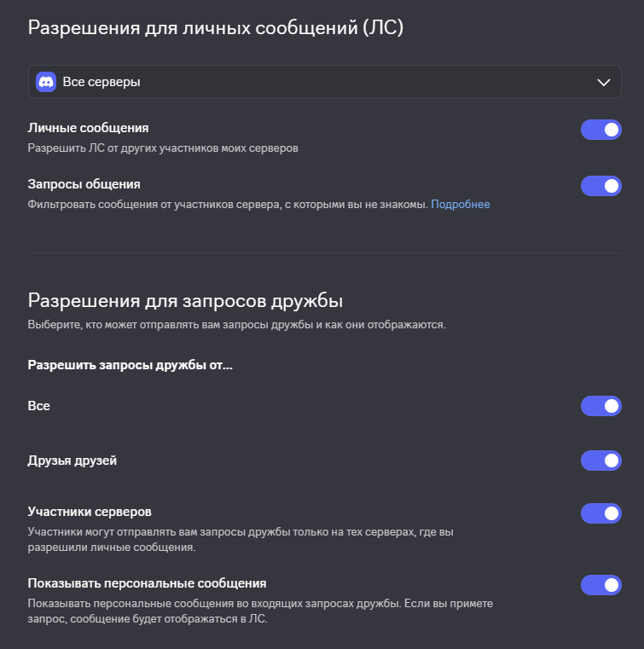Click the Discord logo icon in server selector
Viewport: 644px width, 649px height.
[x=46, y=82]
